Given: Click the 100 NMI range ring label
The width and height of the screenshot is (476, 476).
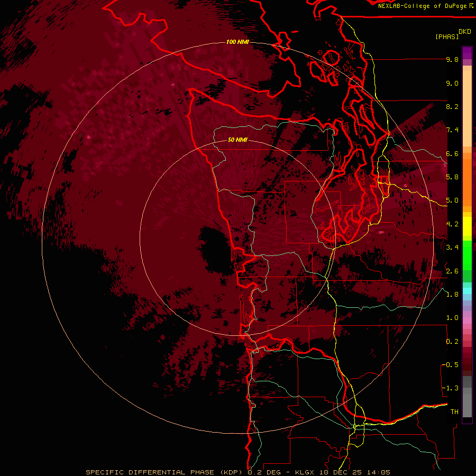Looking at the screenshot, I should [237, 42].
